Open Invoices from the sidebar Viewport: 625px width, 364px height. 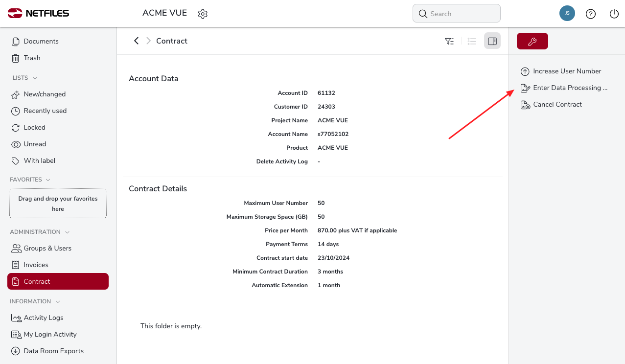pos(36,265)
